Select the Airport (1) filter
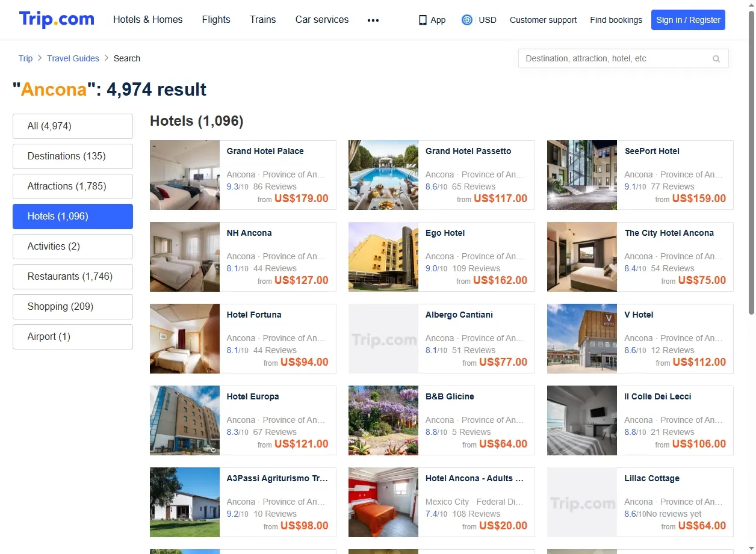The image size is (756, 554). 73,337
